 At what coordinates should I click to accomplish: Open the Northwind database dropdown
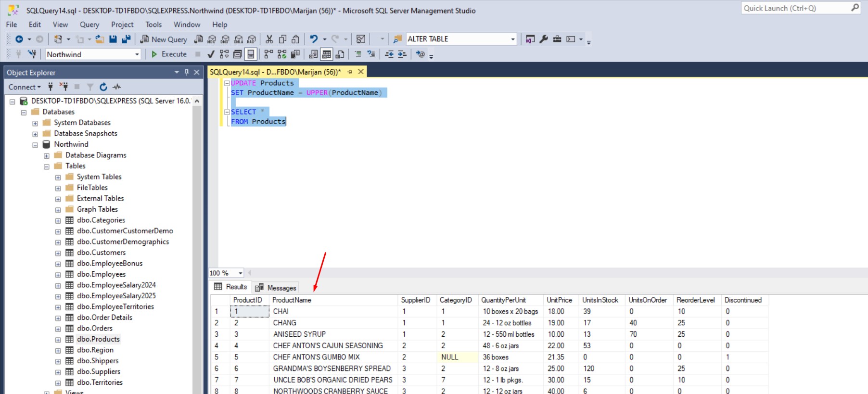[x=137, y=54]
